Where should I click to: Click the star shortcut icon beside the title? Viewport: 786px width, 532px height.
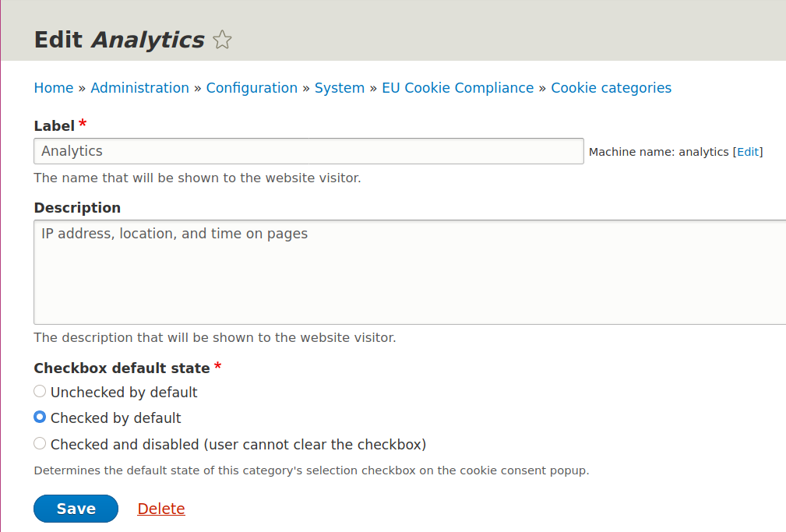click(222, 41)
